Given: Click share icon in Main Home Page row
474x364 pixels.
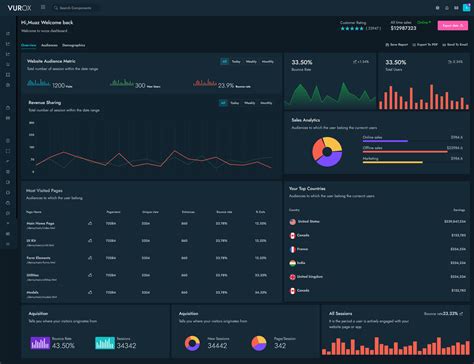Looking at the screenshot, I should point(90,223).
